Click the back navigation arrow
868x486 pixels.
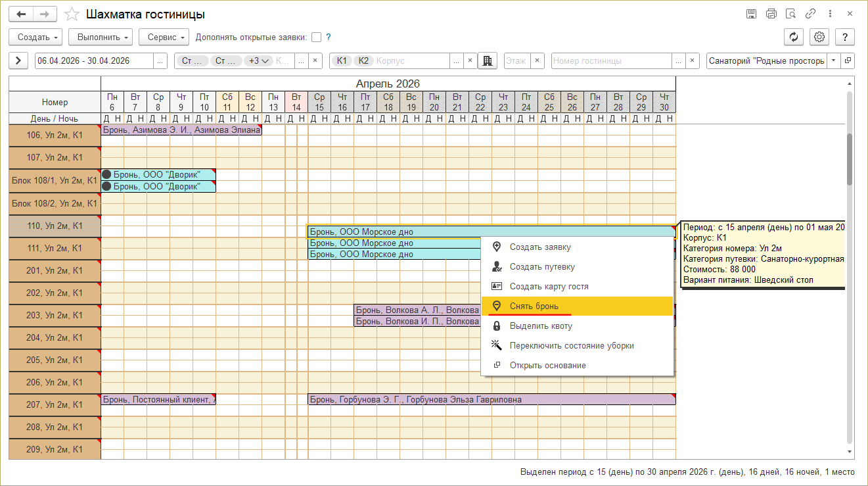coord(21,14)
